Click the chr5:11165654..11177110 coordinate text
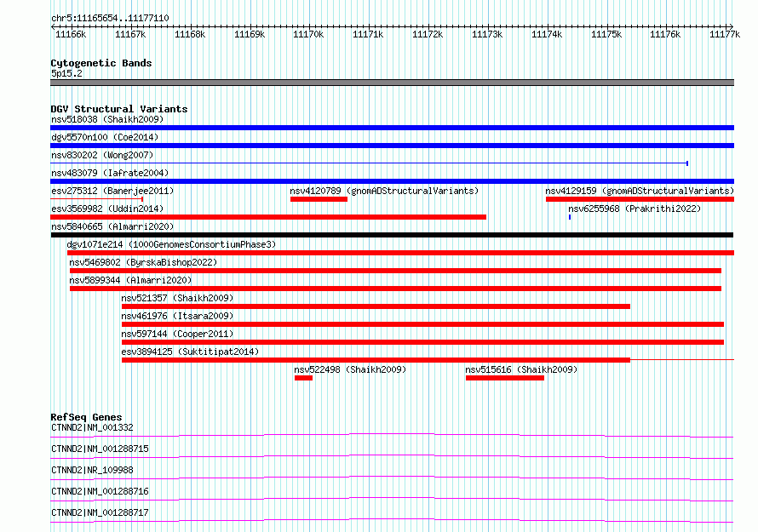Screen dimensions: 758x532 click(110, 19)
